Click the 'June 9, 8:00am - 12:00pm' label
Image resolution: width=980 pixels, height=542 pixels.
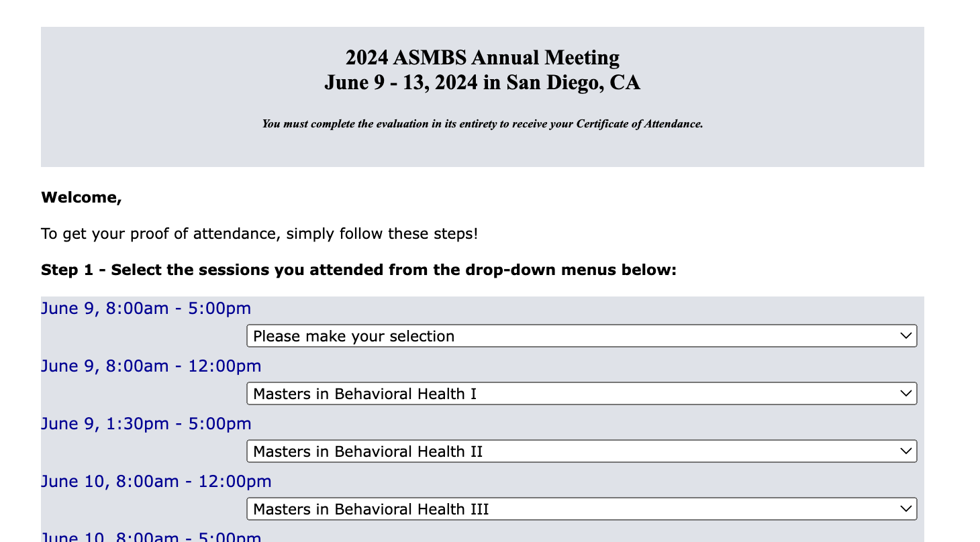pos(151,366)
